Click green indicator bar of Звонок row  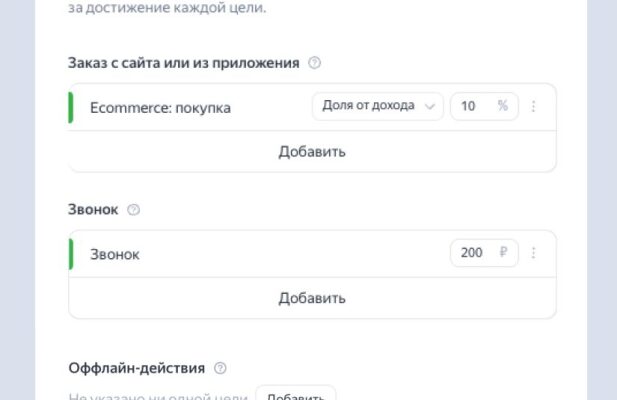[71, 254]
